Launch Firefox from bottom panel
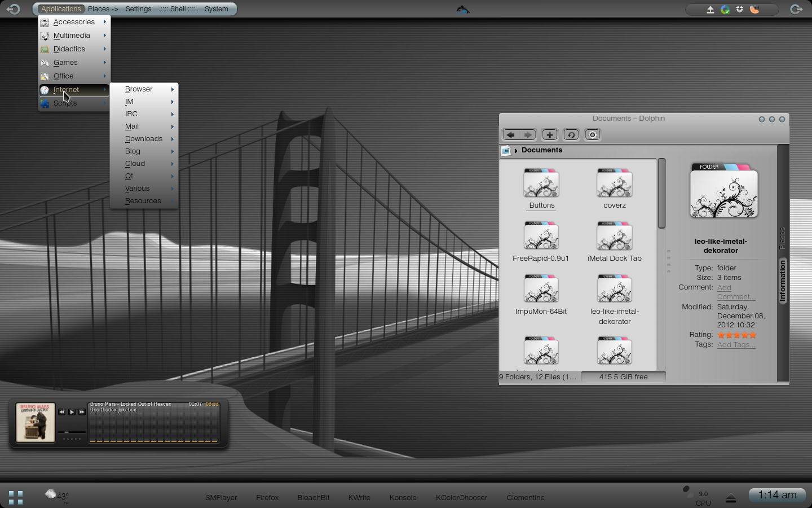This screenshot has width=812, height=508. click(267, 498)
